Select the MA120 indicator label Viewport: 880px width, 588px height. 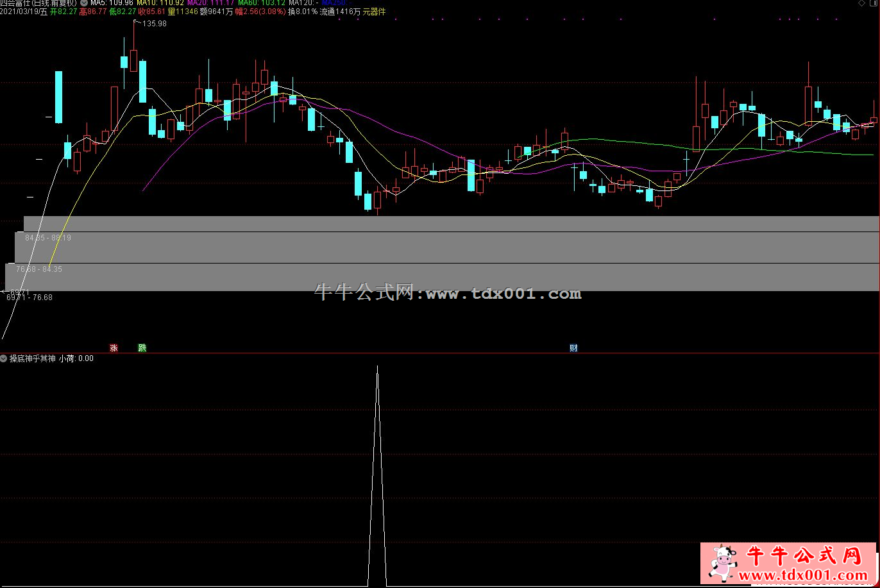[x=303, y=3]
